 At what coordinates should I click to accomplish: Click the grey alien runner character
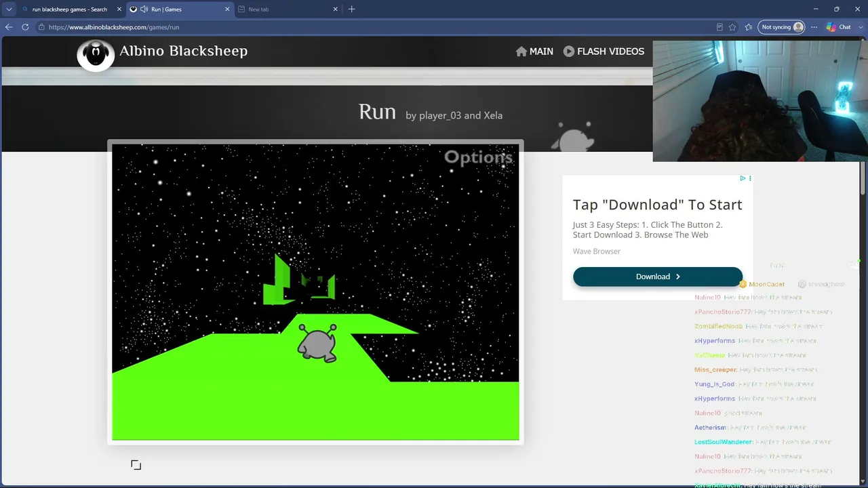(x=317, y=343)
